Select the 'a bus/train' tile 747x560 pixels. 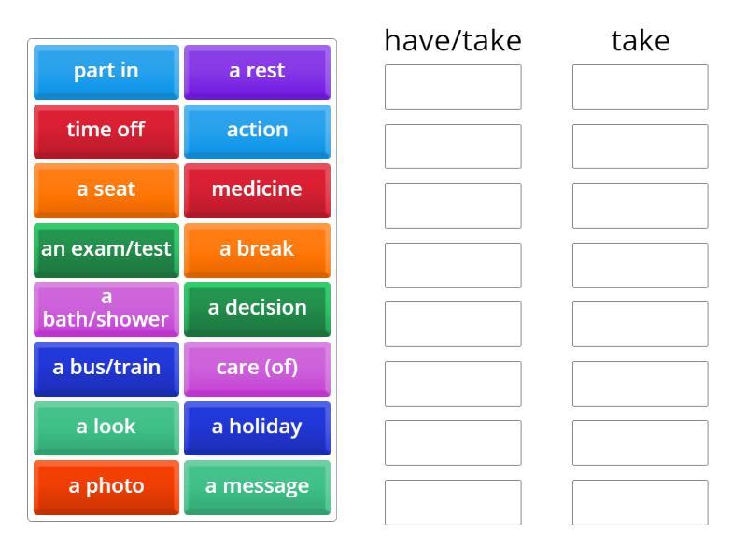106,369
